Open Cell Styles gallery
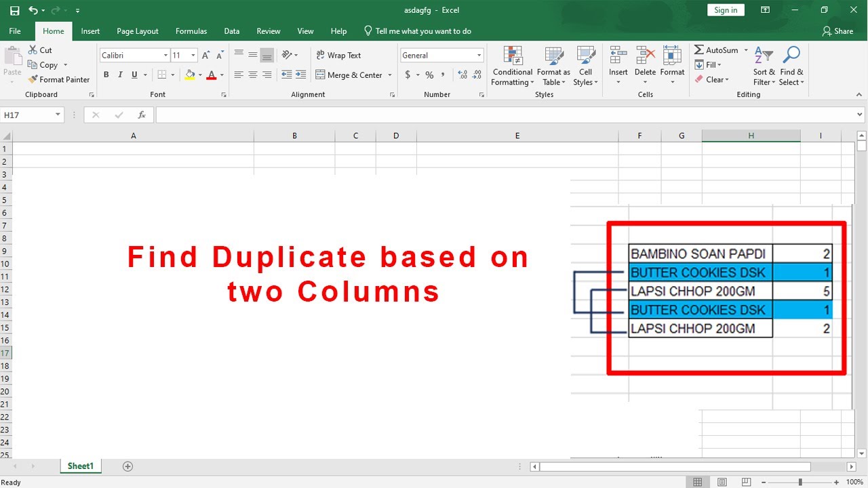 pyautogui.click(x=585, y=66)
